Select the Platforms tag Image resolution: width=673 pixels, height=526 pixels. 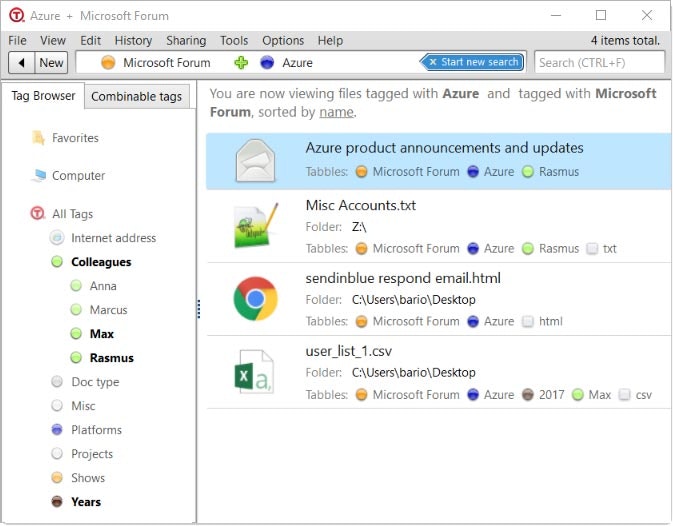pyautogui.click(x=87, y=430)
